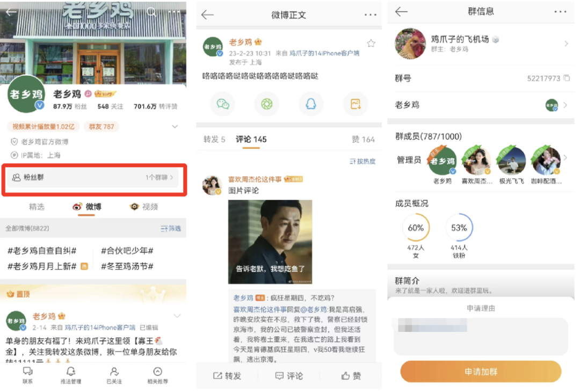The height and width of the screenshot is (392, 580).
Task: Open more options in 群信息 header
Action: (560, 12)
